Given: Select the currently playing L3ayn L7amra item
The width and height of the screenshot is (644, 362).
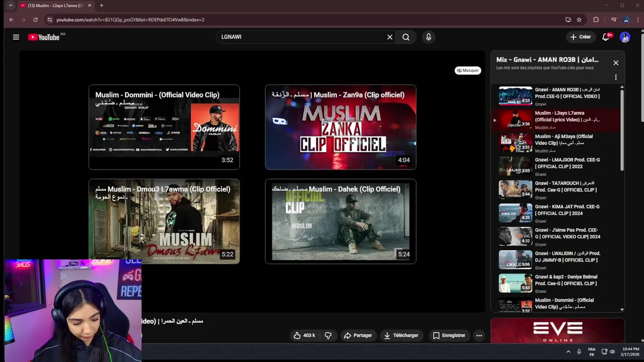Looking at the screenshot, I should [556, 120].
